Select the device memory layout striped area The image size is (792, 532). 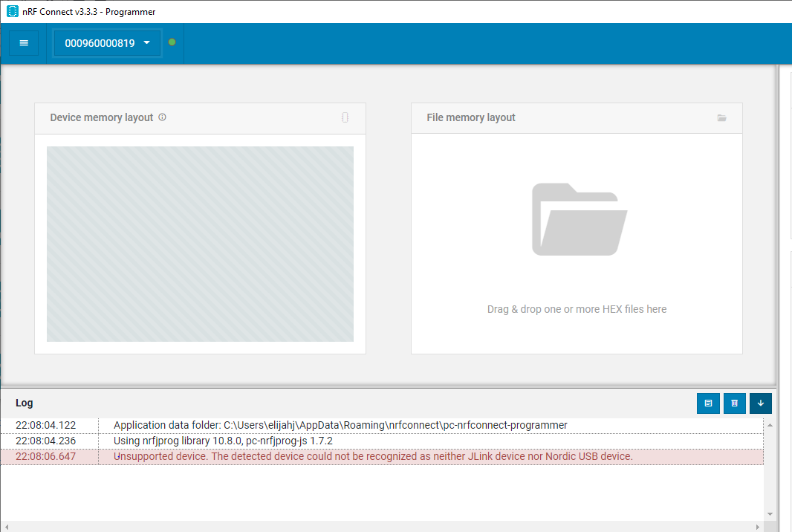click(x=200, y=244)
